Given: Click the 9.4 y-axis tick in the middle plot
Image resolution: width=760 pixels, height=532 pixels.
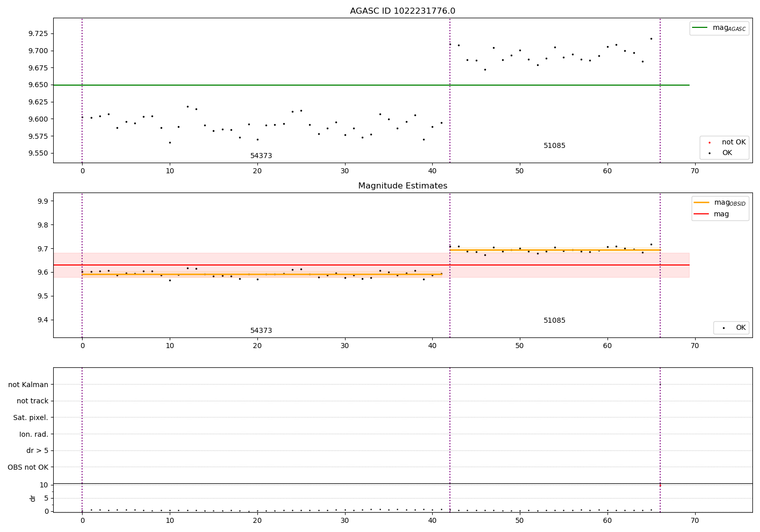Looking at the screenshot, I should tap(43, 320).
